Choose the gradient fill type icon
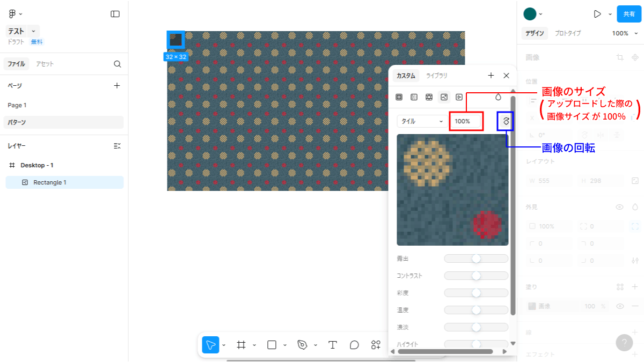Screen dimensions: 644x362 414,97
